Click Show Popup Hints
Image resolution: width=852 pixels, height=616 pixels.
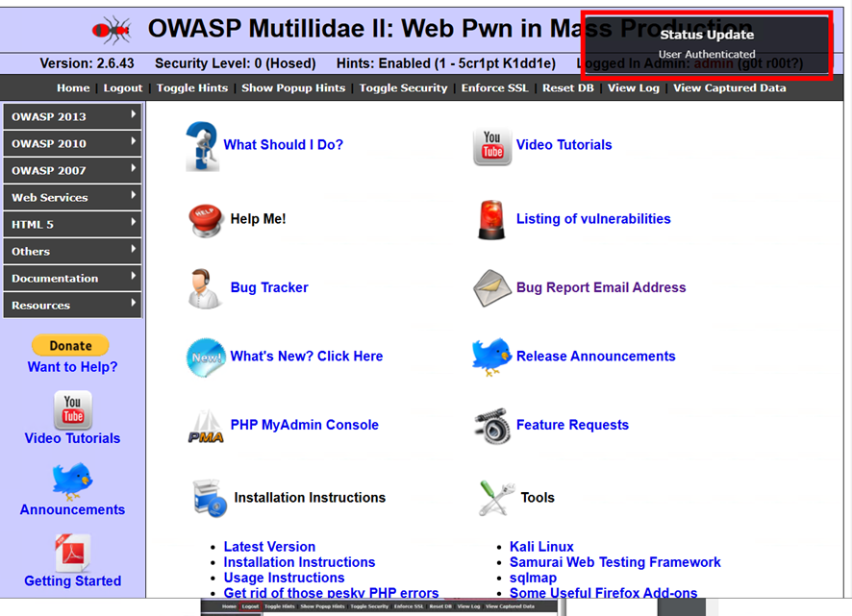(293, 88)
